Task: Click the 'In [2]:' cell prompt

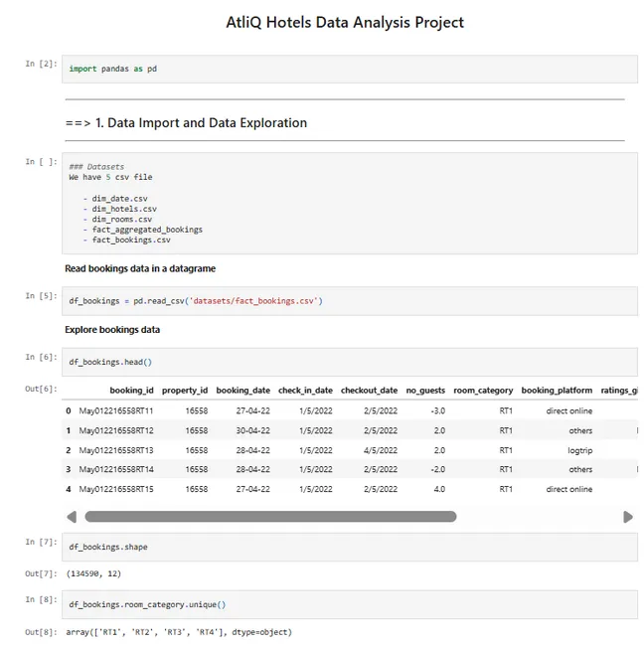Action: pyautogui.click(x=41, y=64)
